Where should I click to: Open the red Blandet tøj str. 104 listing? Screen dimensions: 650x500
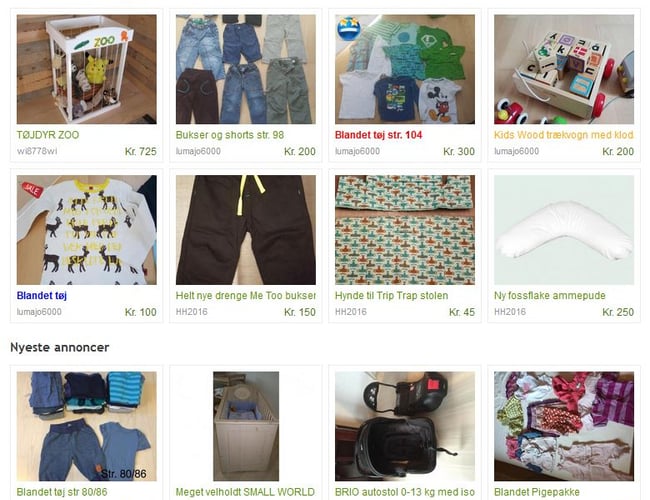tap(378, 135)
